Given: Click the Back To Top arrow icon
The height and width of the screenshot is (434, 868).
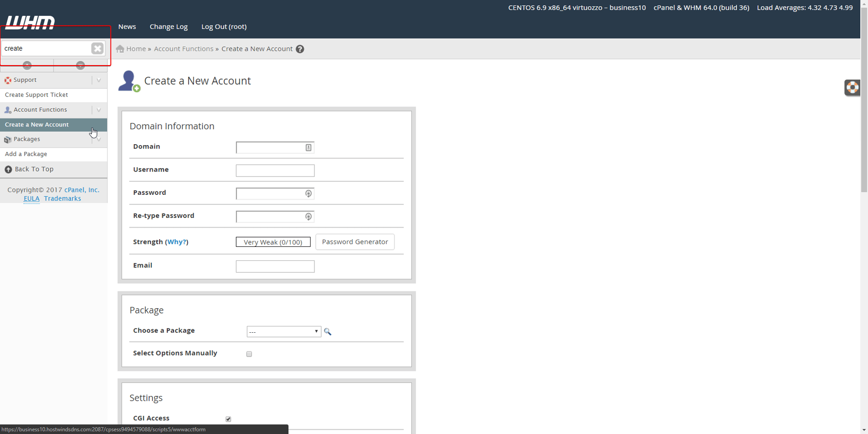Looking at the screenshot, I should click(8, 169).
